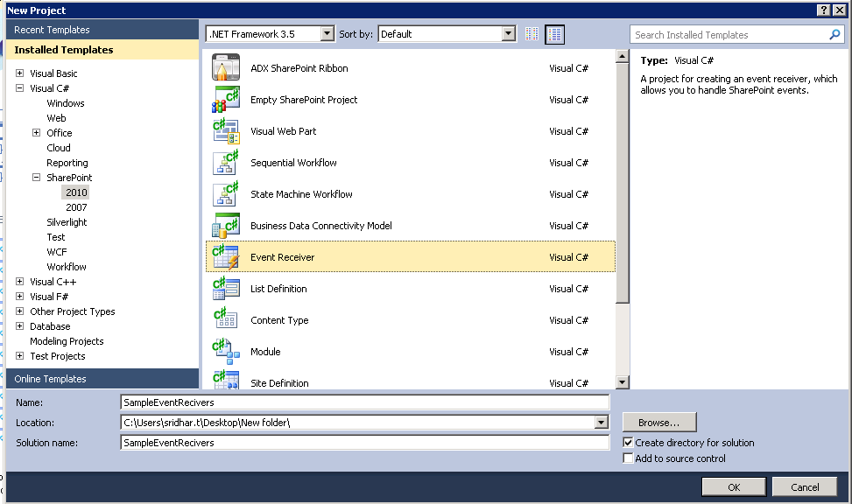Confirm project creation with OK
This screenshot has width=852, height=504.
pos(733,486)
